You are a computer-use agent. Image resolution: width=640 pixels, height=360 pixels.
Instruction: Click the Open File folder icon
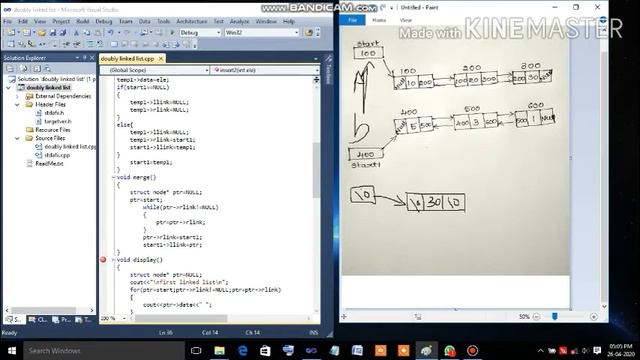tap(42, 32)
